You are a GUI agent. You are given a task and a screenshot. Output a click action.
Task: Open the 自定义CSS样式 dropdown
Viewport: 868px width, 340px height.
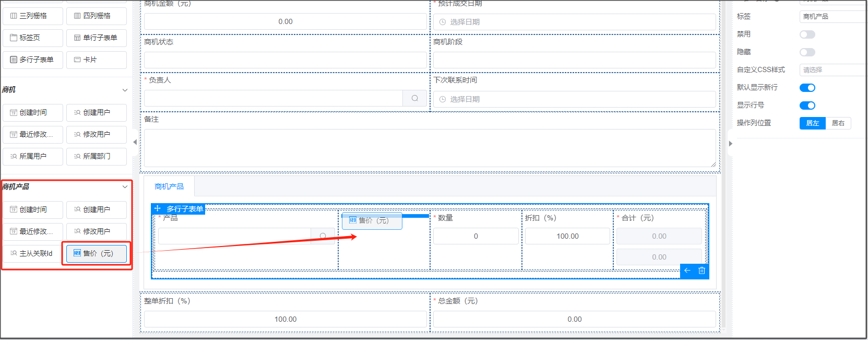point(833,70)
